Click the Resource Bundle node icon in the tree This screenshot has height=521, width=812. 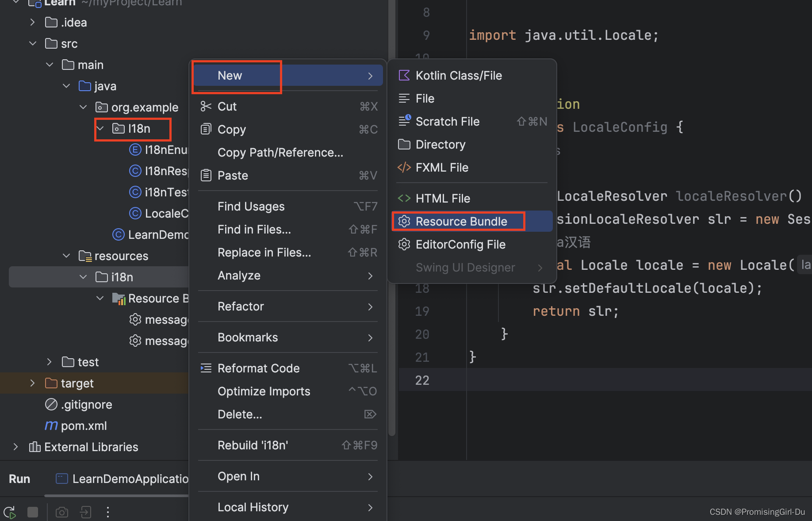[119, 299]
